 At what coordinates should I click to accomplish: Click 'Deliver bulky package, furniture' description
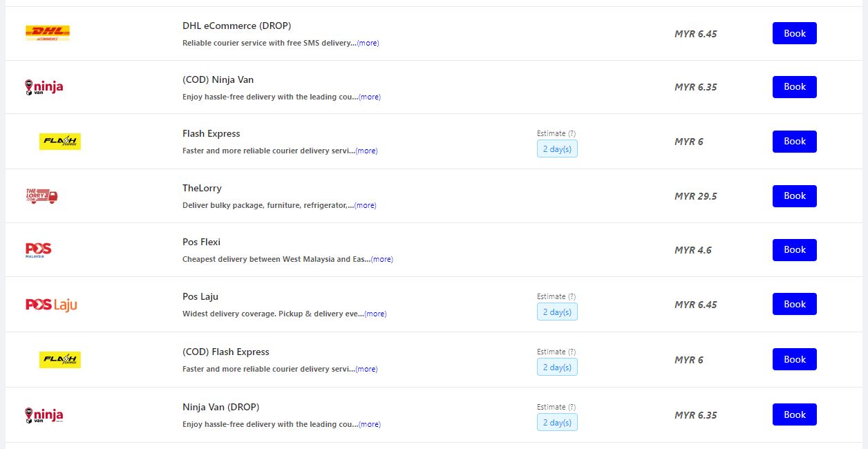(268, 205)
